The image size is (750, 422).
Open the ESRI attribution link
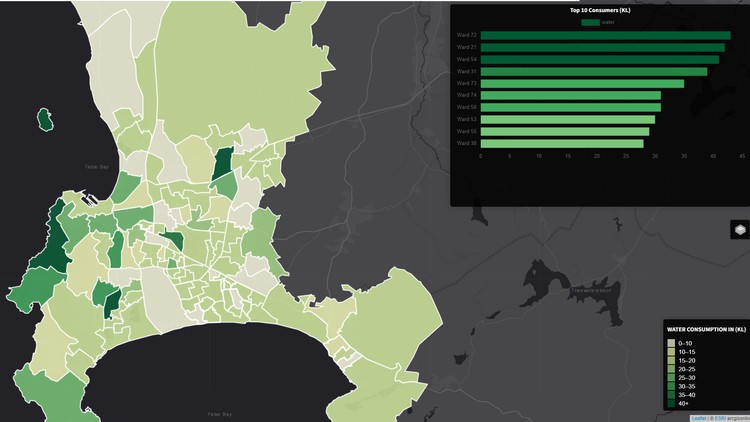pyautogui.click(x=717, y=418)
